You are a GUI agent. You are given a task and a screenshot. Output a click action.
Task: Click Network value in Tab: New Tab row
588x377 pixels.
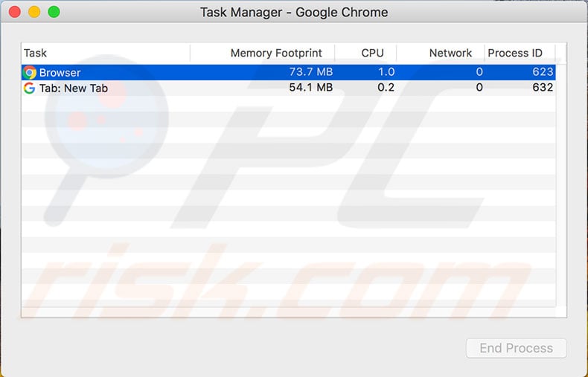click(479, 87)
